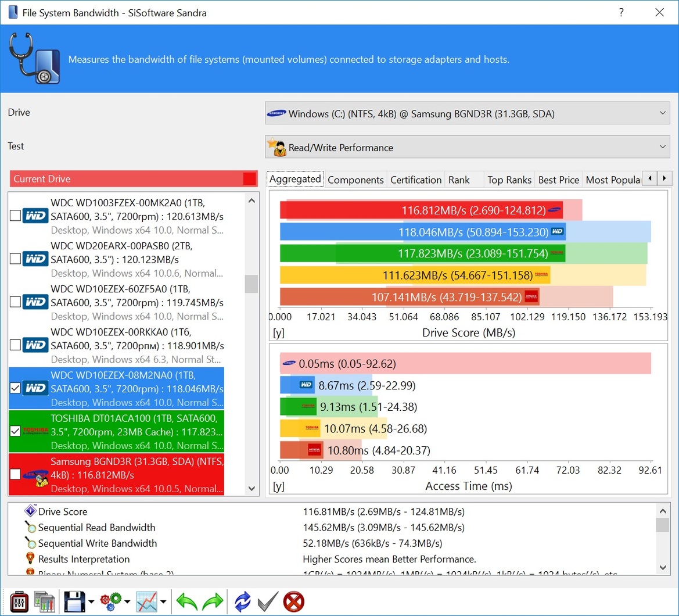This screenshot has width=679, height=616.
Task: Save results with the floppy disk icon
Action: pyautogui.click(x=74, y=601)
